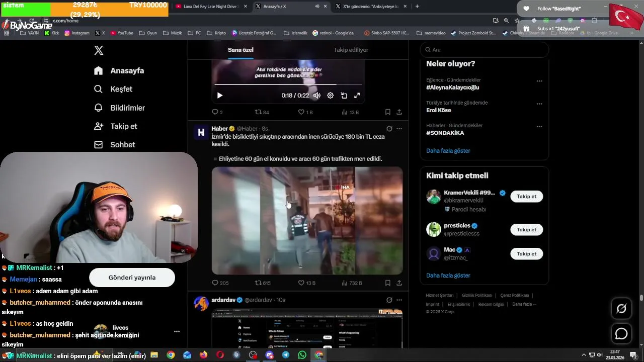Open YouTube bookmark

pyautogui.click(x=122, y=33)
